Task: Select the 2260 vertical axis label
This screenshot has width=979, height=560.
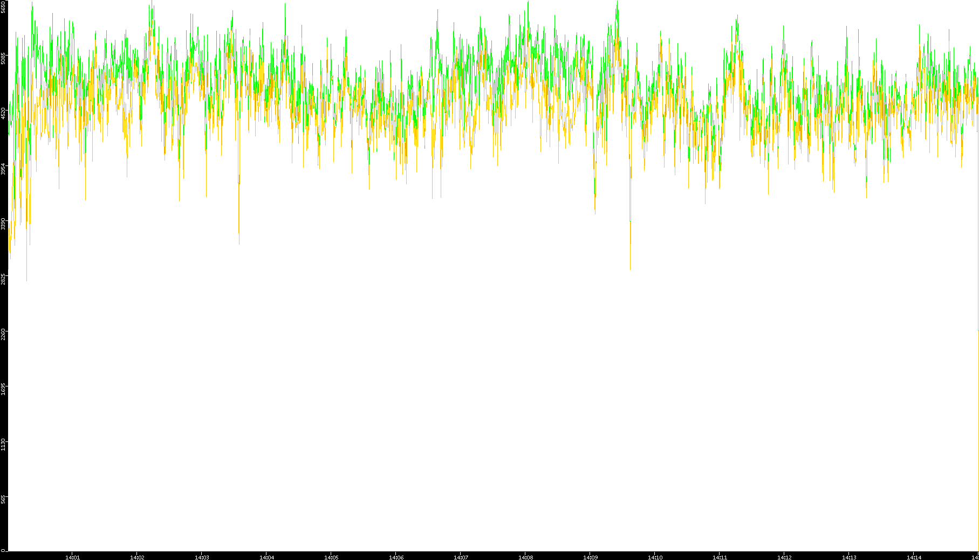Action: pos(4,334)
